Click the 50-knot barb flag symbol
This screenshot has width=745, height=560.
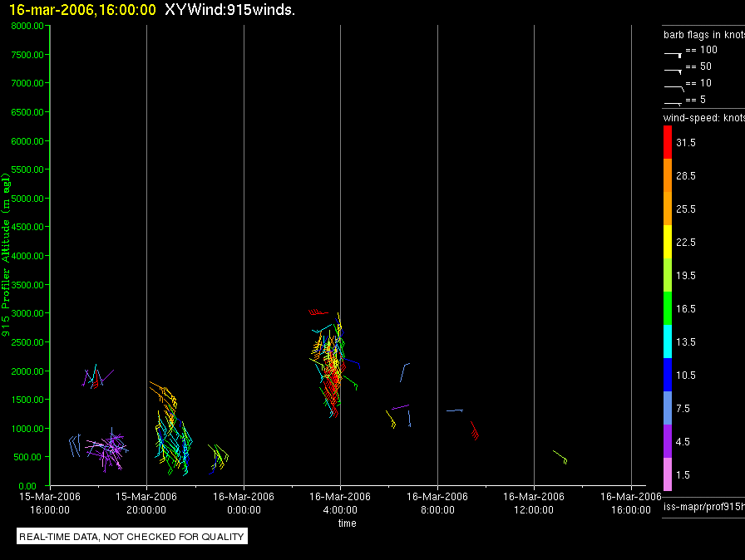point(673,71)
